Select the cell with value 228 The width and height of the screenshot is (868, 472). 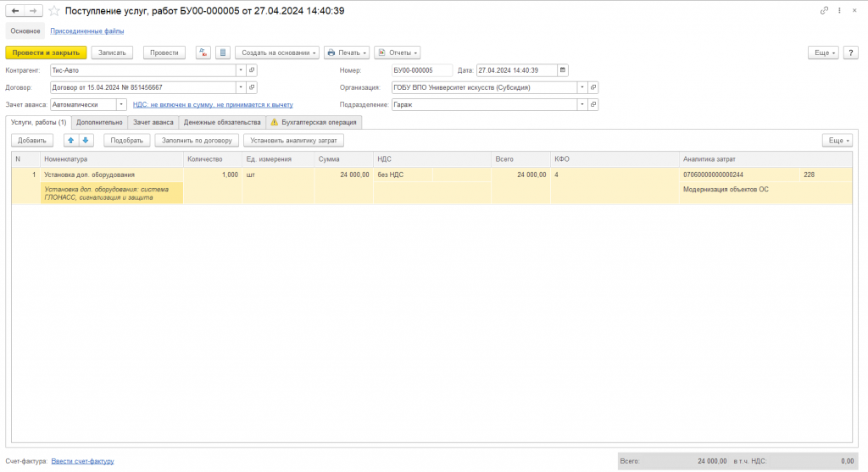click(826, 175)
